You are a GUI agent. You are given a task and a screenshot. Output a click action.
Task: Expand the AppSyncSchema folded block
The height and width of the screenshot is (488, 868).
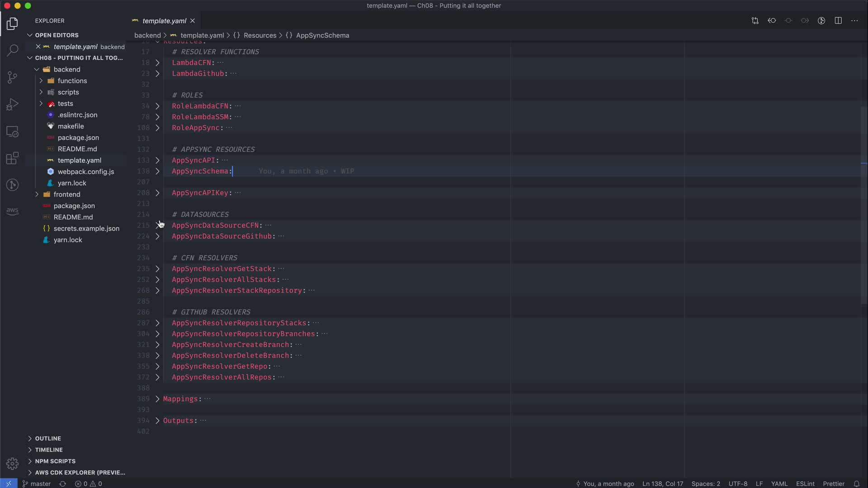tap(157, 171)
